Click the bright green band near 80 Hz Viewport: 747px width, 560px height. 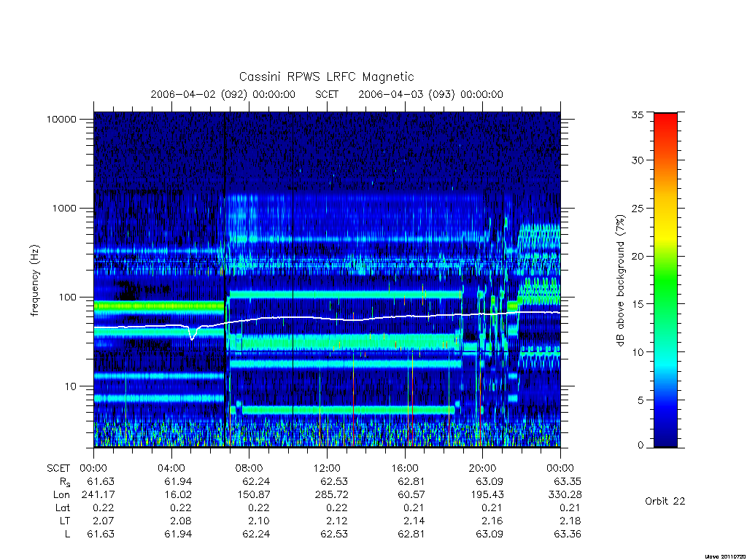pos(158,306)
